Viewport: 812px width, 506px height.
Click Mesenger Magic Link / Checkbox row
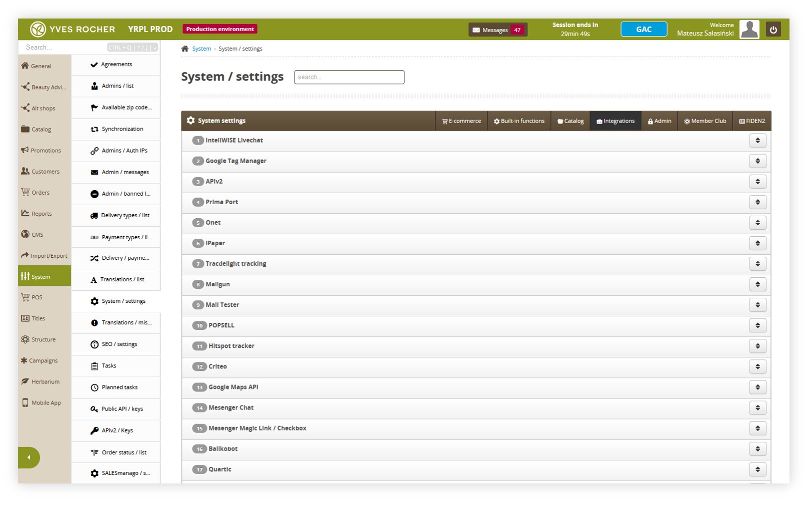(x=475, y=428)
